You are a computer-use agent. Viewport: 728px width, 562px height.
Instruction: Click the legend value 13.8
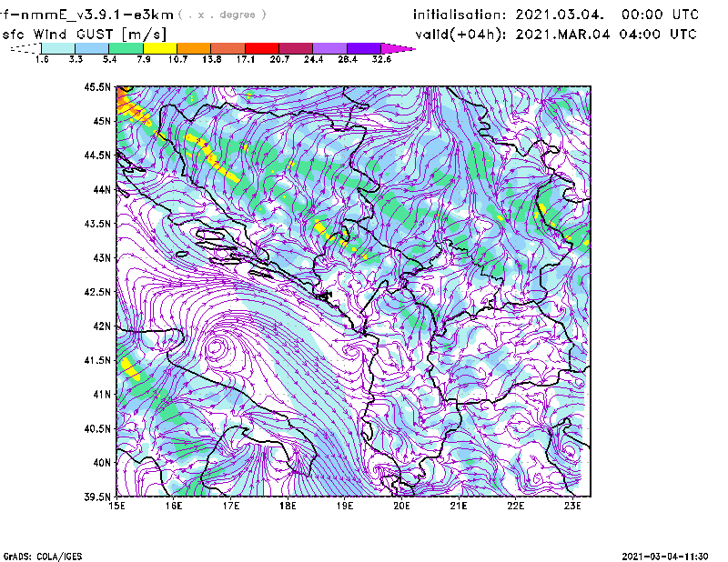pyautogui.click(x=212, y=59)
